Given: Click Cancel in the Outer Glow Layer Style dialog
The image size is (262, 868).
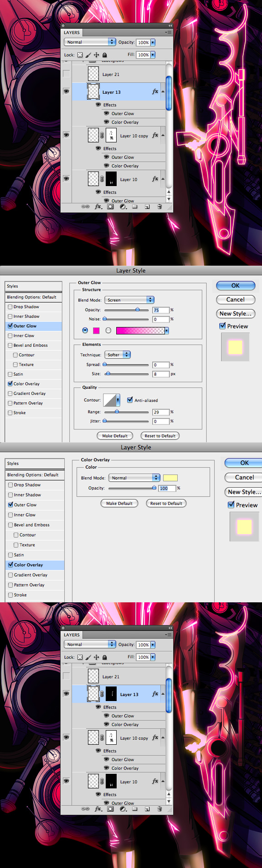Looking at the screenshot, I should coord(236,299).
